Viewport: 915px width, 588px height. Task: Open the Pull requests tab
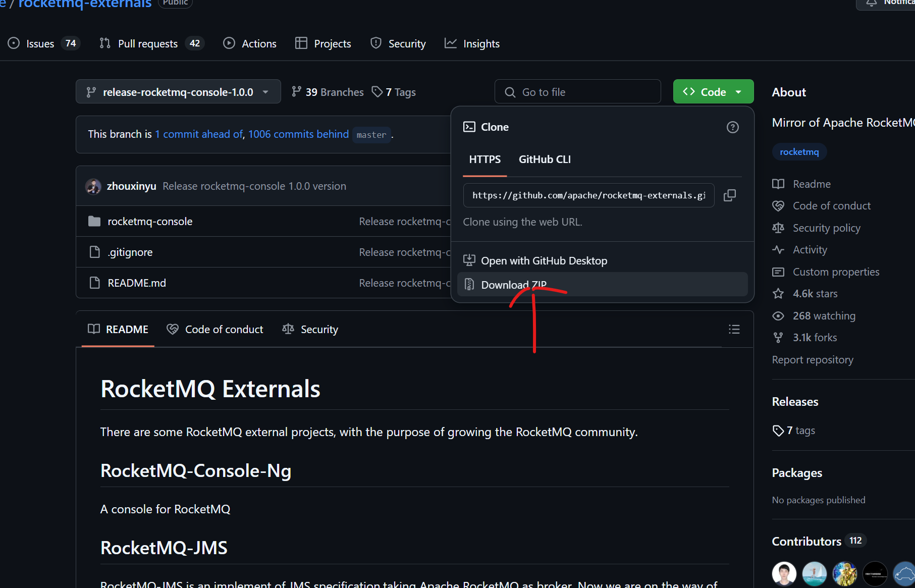coord(152,43)
